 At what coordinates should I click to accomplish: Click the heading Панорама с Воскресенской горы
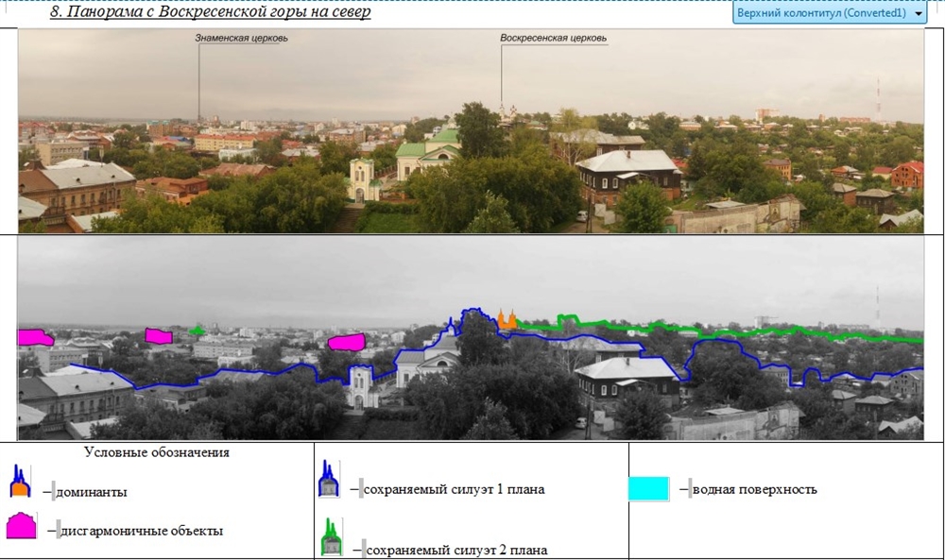(x=210, y=13)
